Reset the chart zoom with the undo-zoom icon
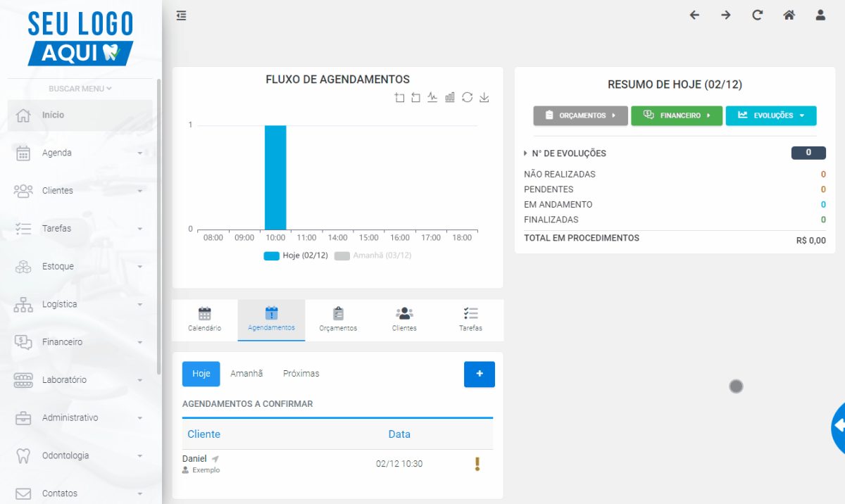 [415, 98]
